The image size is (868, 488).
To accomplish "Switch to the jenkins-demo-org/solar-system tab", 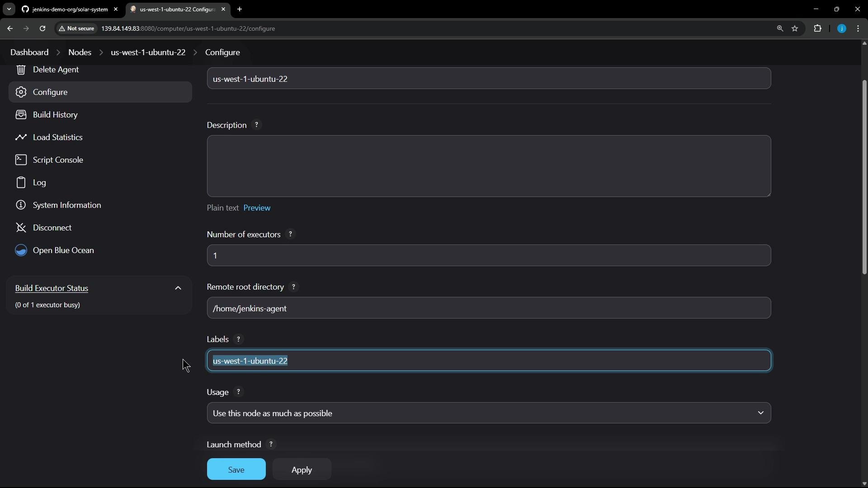I will coord(70,9).
